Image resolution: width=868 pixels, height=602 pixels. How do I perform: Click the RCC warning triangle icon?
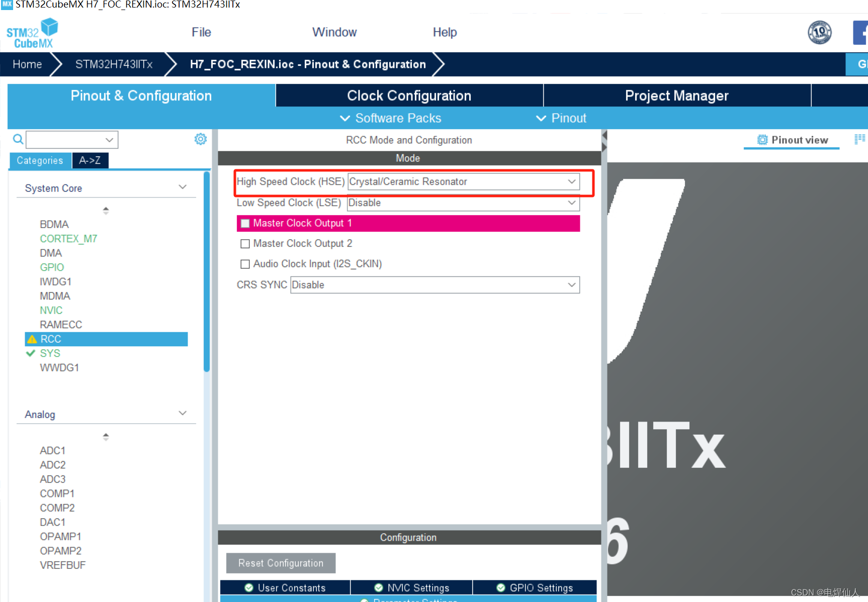point(32,339)
